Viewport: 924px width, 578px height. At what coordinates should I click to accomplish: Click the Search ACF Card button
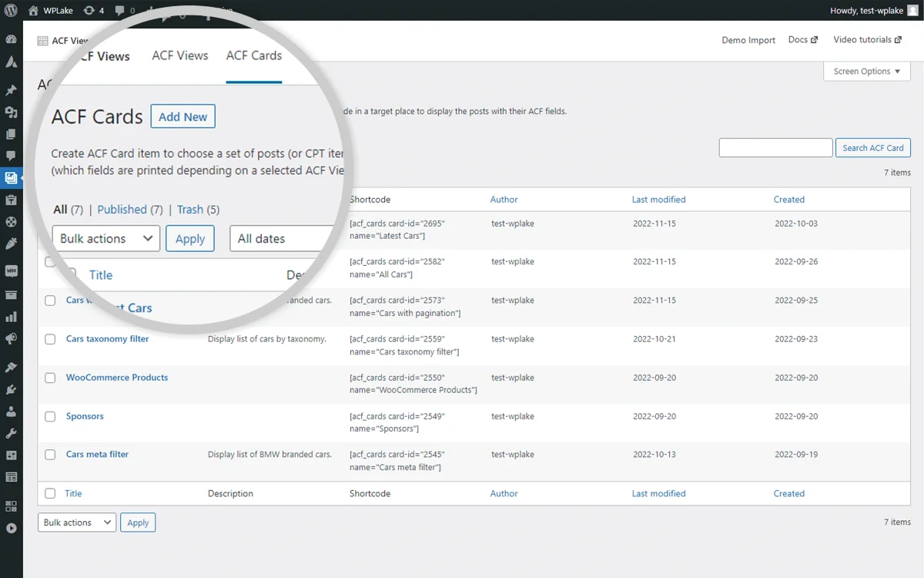[x=873, y=148]
